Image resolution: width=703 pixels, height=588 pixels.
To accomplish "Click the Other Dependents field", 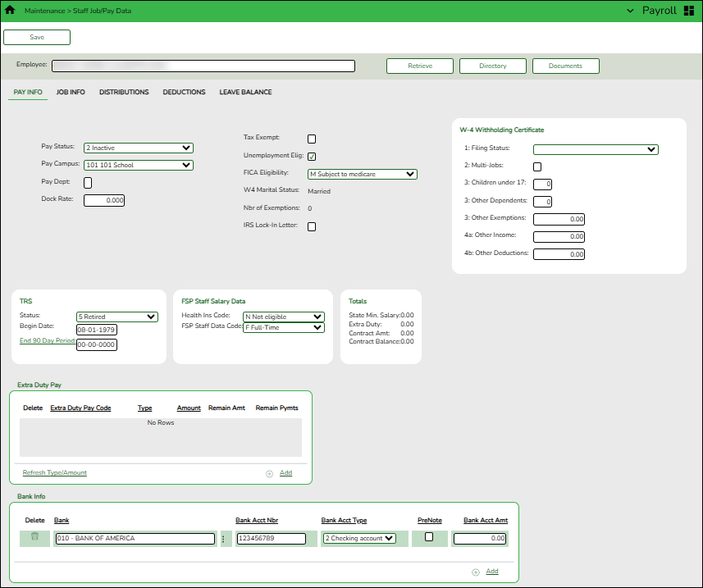I will tap(542, 202).
